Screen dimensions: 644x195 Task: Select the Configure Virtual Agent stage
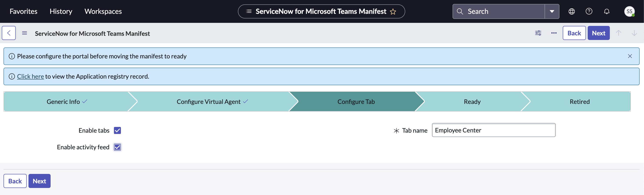(212, 101)
